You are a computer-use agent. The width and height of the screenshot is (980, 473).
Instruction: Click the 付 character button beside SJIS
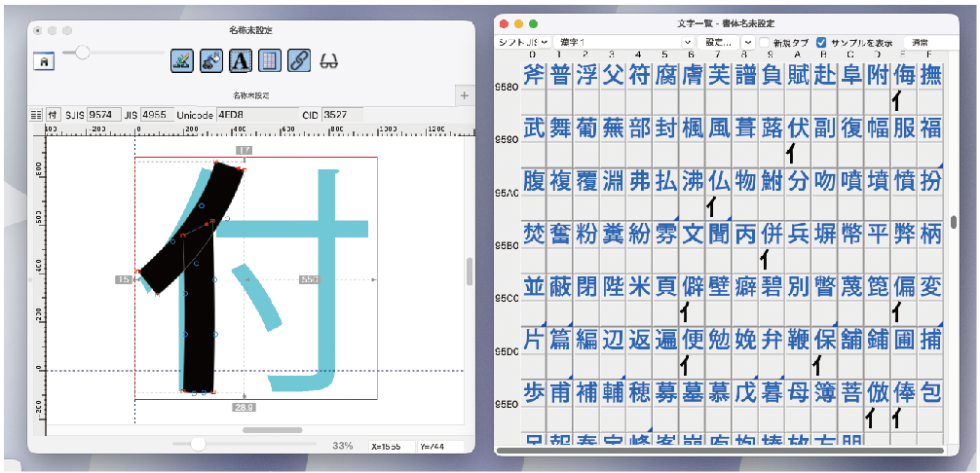54,114
